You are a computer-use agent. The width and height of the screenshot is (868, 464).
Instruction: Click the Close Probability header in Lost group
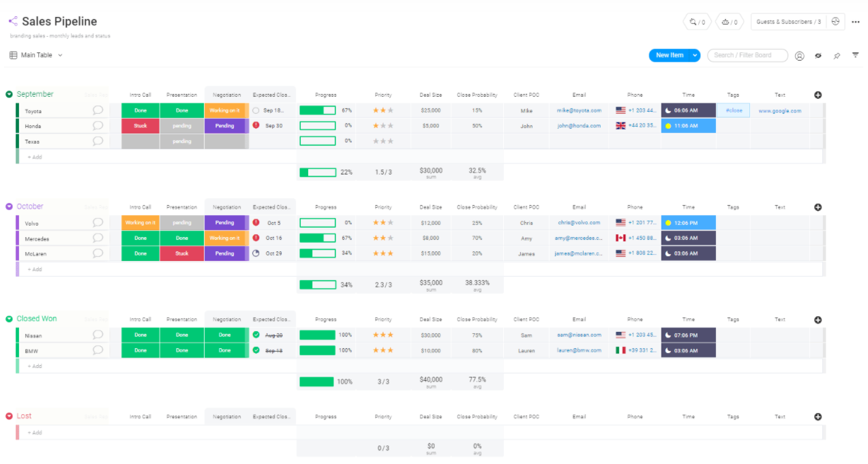click(x=477, y=416)
